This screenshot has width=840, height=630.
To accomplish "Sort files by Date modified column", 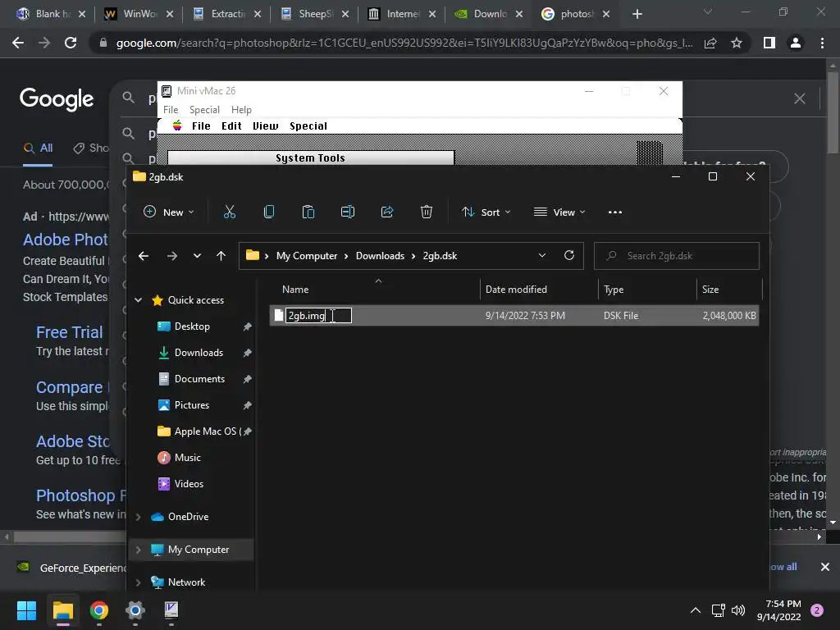I will (x=516, y=290).
